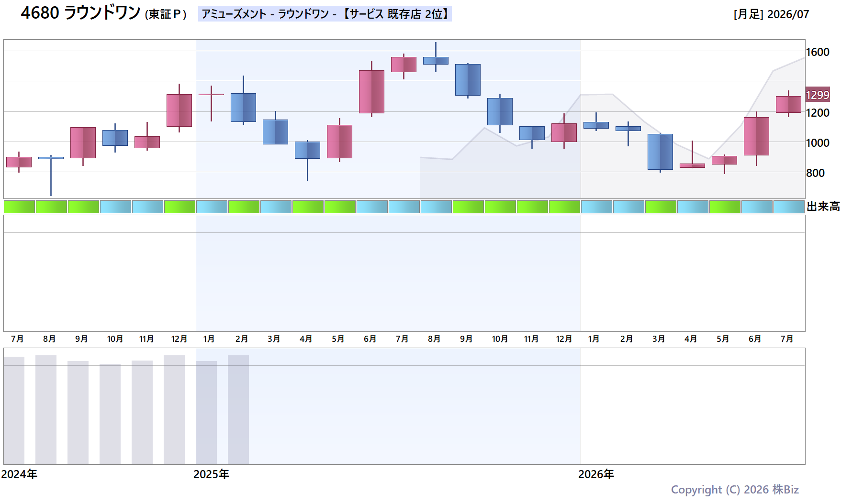Click the 1299 current price label
Screen dimensions: 852x504
(x=818, y=95)
